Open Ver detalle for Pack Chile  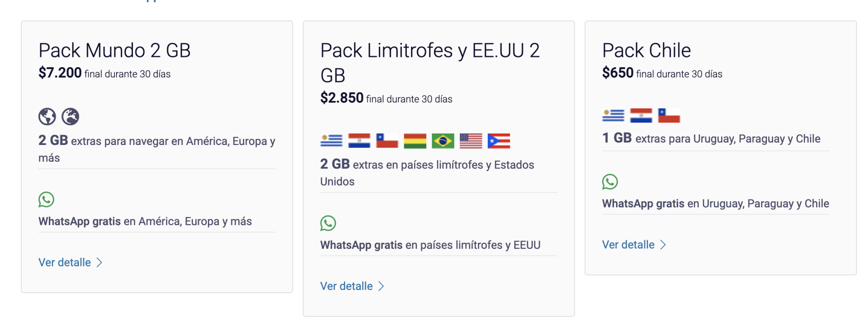628,244
